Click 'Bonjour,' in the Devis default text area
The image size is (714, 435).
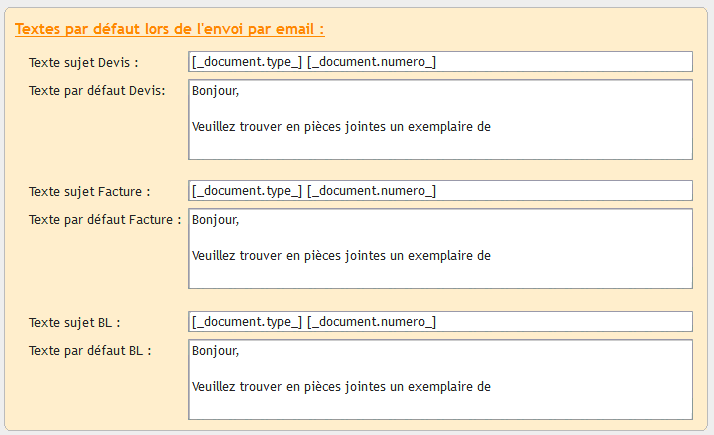point(215,91)
